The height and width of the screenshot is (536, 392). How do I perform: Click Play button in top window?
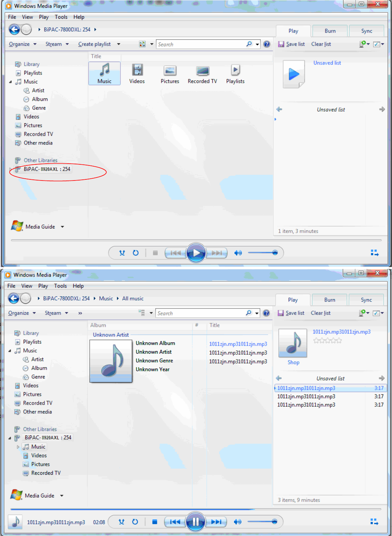click(196, 253)
